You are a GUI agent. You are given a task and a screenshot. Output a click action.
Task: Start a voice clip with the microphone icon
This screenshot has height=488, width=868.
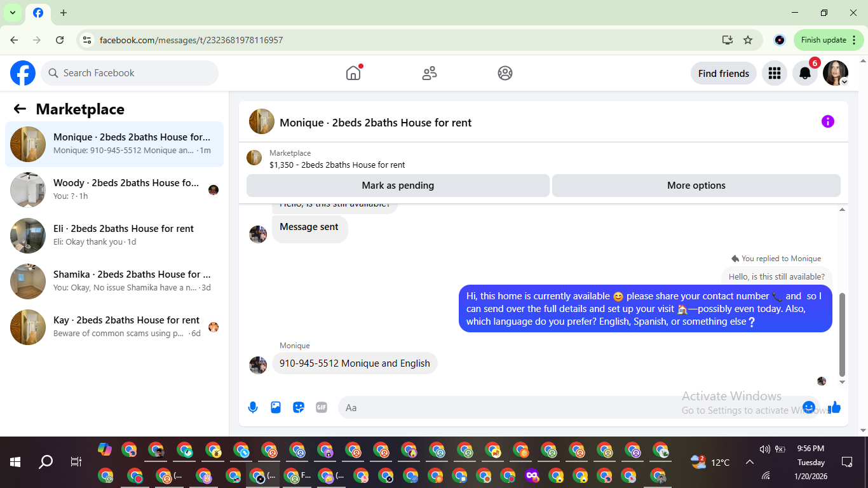click(x=253, y=407)
